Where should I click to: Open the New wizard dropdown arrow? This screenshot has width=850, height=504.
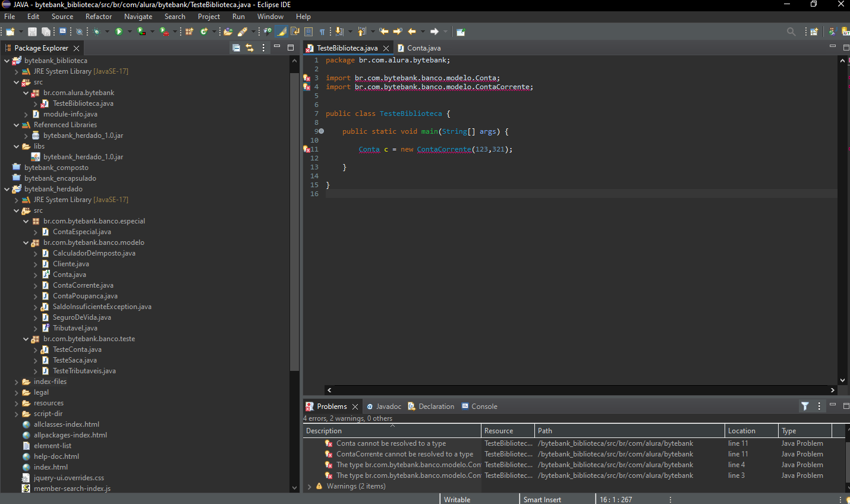(21, 31)
